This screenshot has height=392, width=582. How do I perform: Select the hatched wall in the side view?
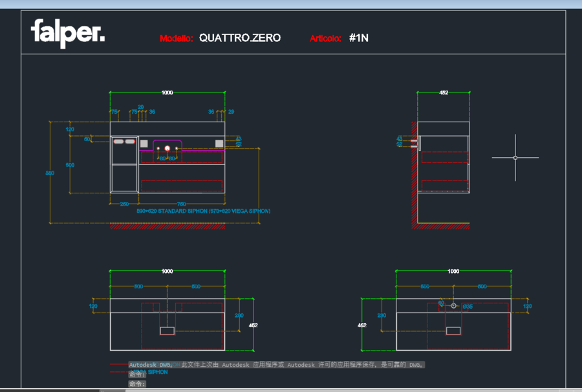(415, 175)
